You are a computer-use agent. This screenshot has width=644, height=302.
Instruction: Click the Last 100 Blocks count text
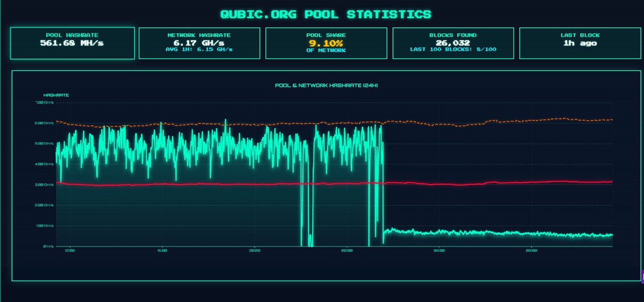(453, 49)
